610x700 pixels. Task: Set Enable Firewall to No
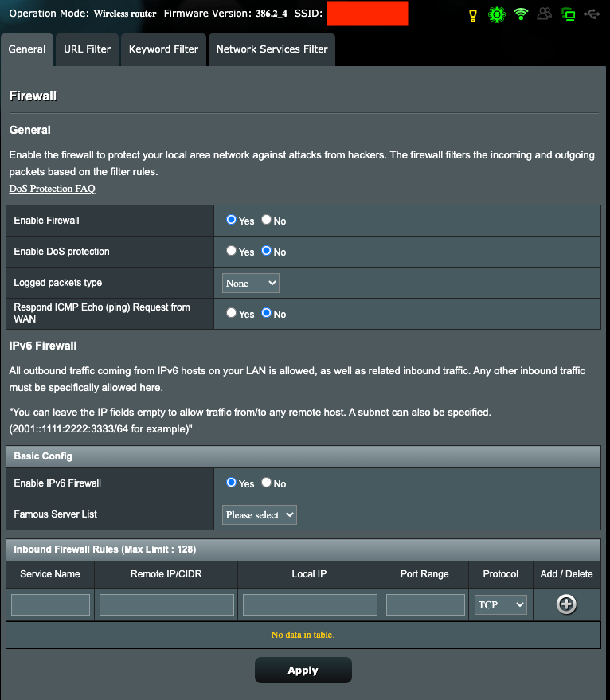point(267,220)
